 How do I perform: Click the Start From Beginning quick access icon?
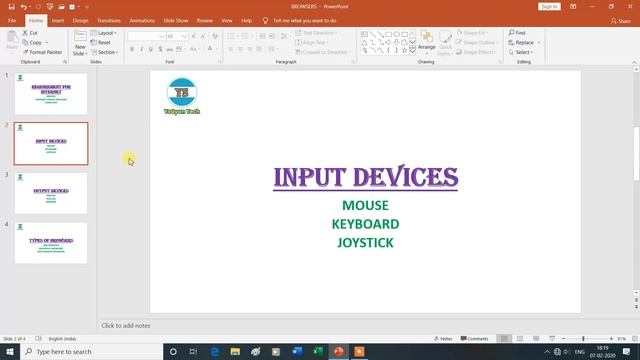click(x=50, y=7)
